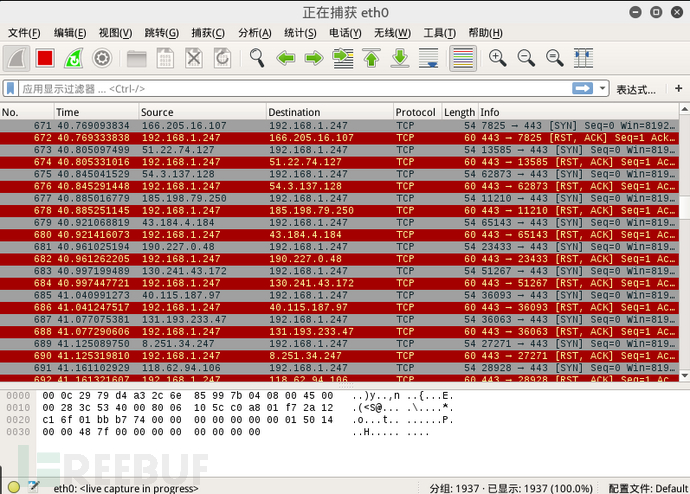
Task: Open the 文件(F) menu
Action: [24, 33]
